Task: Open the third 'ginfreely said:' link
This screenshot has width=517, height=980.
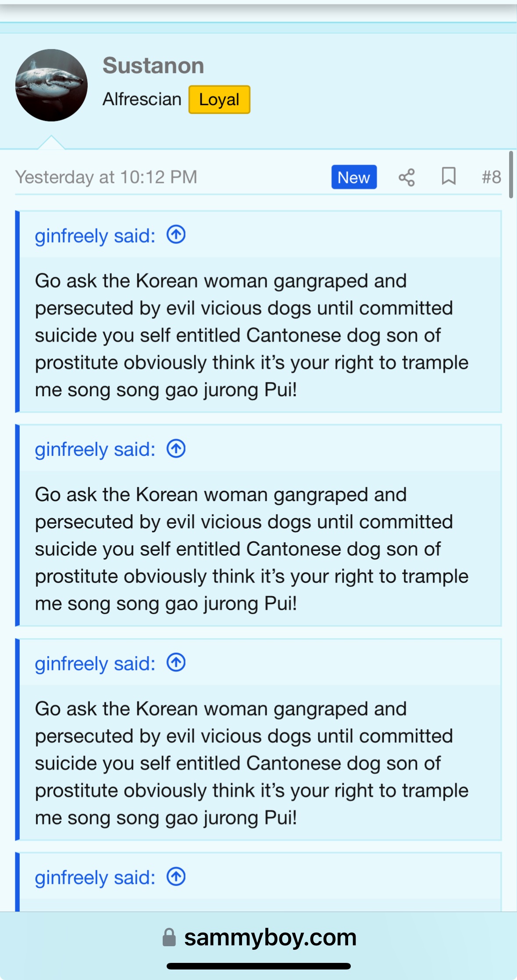Action: pyautogui.click(x=95, y=664)
